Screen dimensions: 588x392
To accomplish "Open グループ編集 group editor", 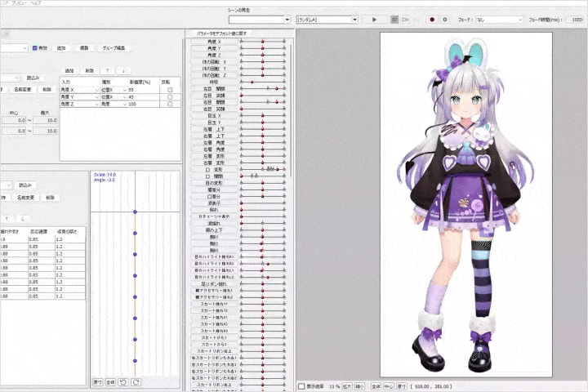I will pos(114,48).
